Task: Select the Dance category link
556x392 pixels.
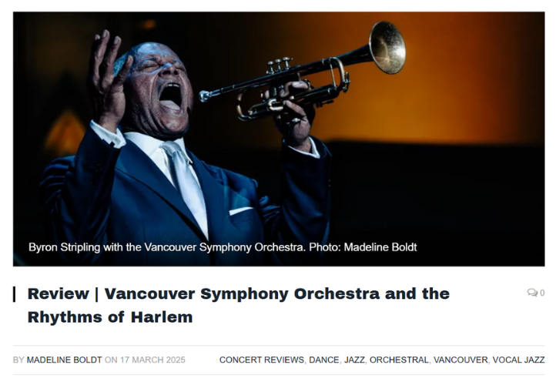Action: click(323, 360)
